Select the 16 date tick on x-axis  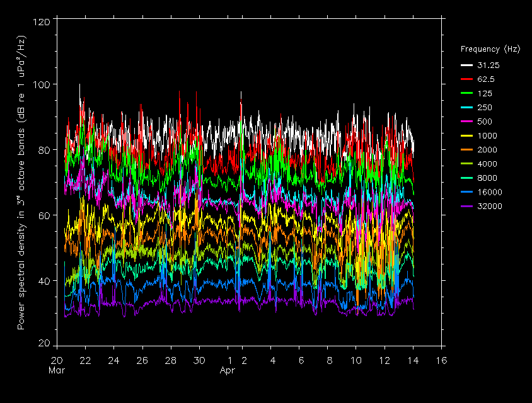(x=441, y=360)
